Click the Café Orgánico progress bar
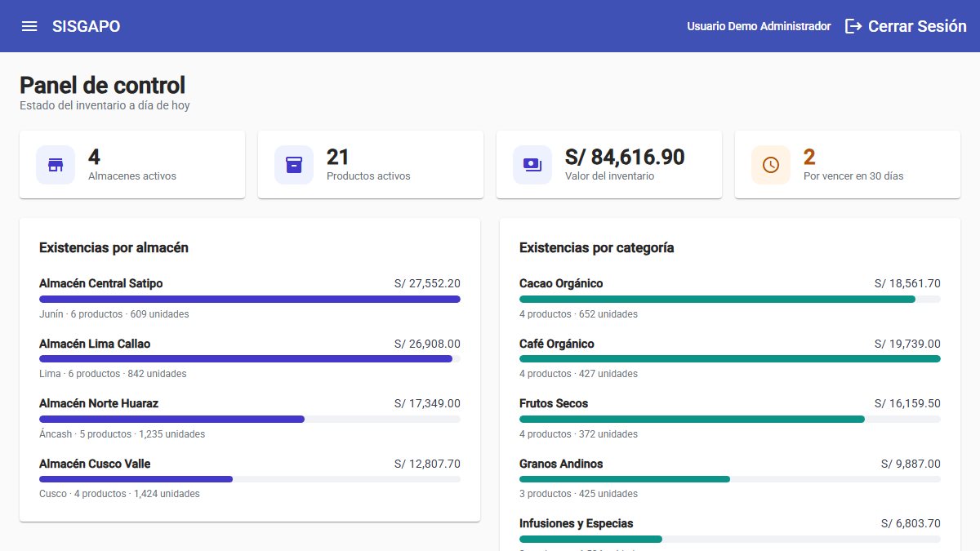980x551 pixels. [730, 359]
